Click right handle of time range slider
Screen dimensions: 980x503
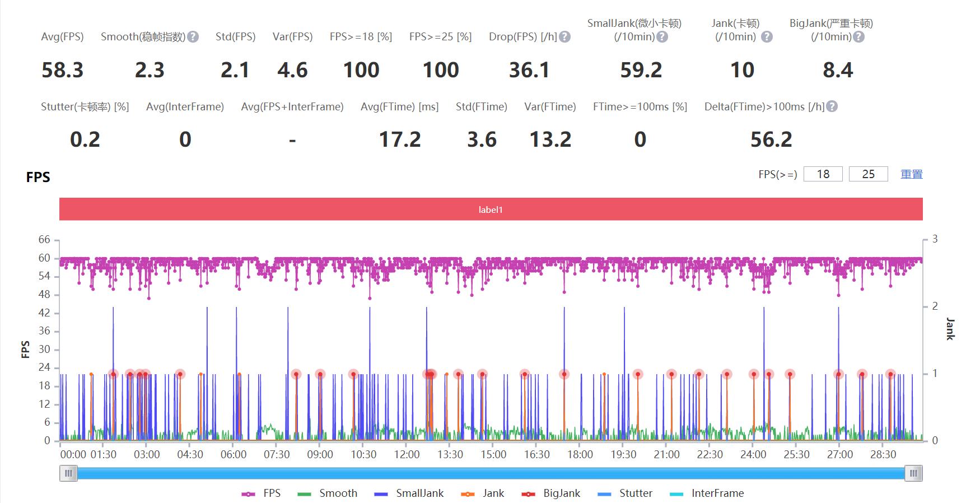(913, 474)
